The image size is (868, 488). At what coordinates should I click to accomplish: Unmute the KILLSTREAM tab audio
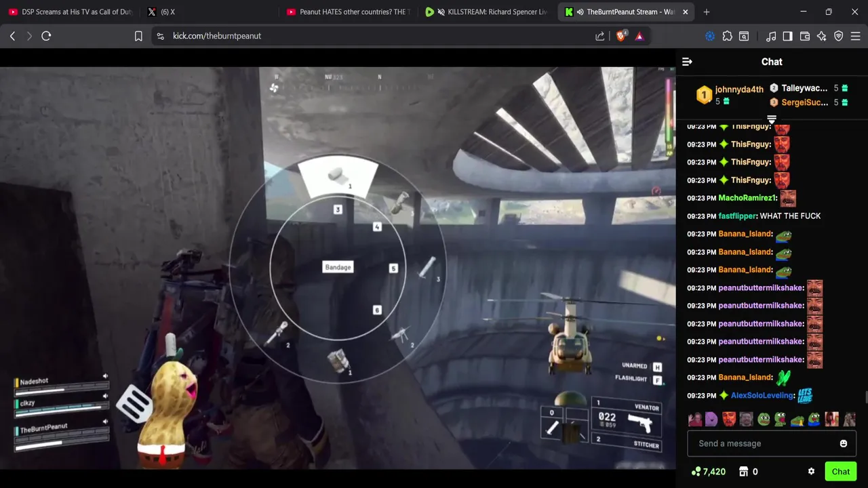(441, 12)
